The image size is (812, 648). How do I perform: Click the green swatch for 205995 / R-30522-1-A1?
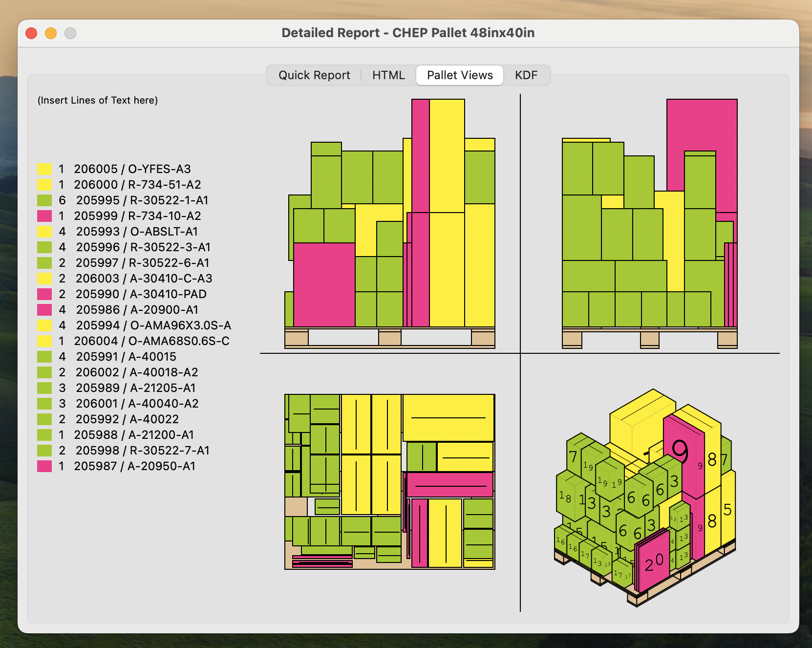(x=44, y=200)
